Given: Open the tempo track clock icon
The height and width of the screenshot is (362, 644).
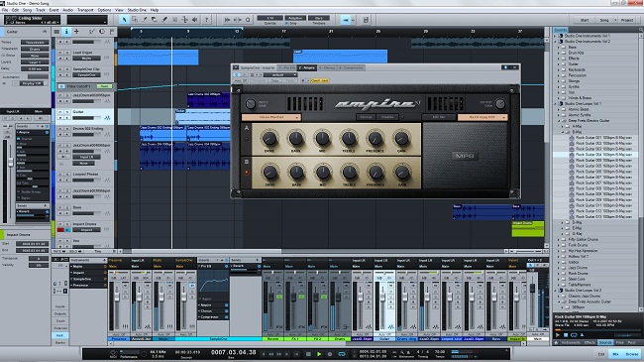Looking at the screenshot, I should point(102,32).
